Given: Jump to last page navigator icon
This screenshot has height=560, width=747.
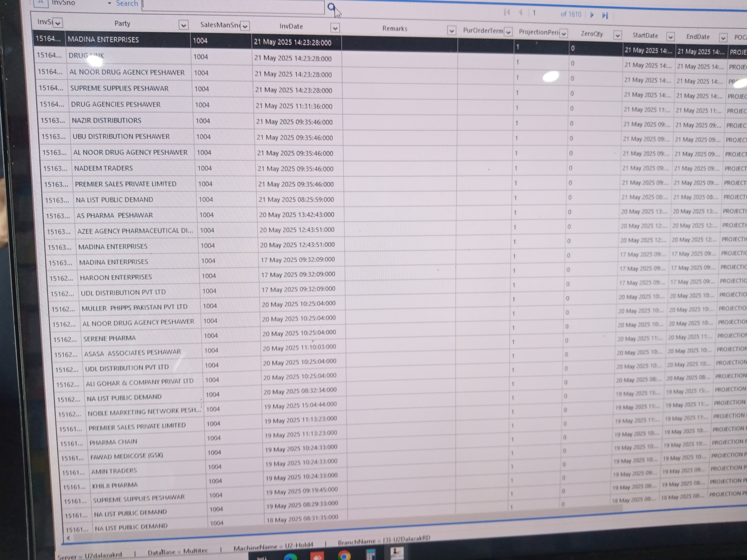Looking at the screenshot, I should point(605,15).
